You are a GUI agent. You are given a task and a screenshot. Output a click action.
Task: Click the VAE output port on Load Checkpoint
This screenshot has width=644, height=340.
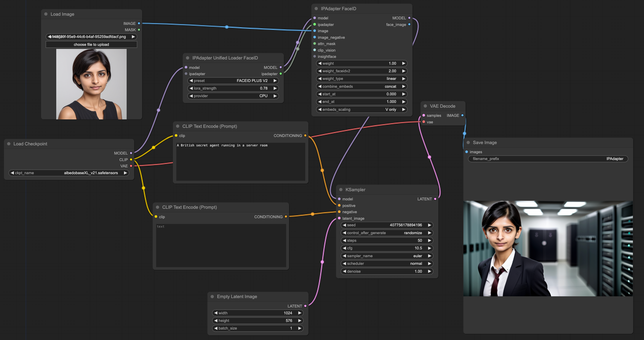click(x=131, y=166)
